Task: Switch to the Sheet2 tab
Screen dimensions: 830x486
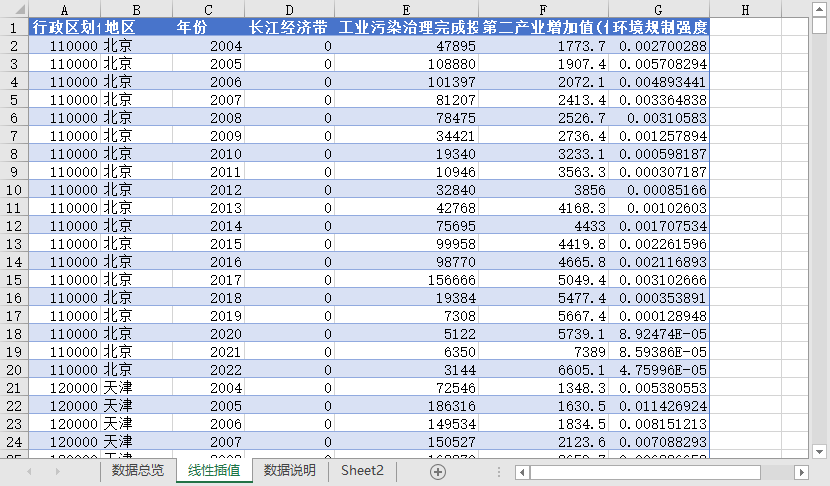Action: tap(362, 470)
